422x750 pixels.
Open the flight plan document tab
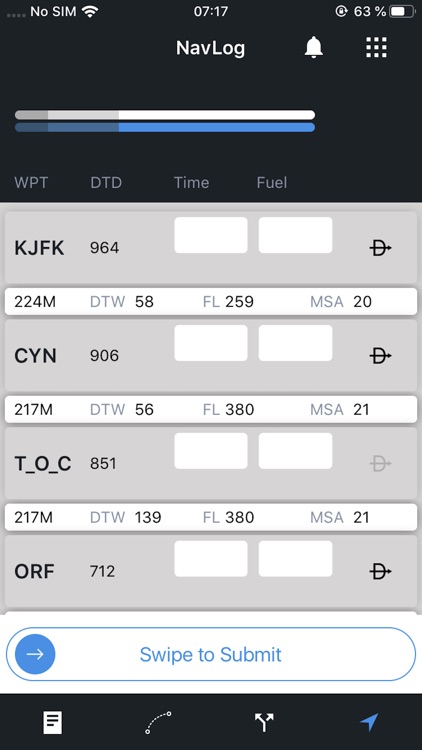point(53,722)
